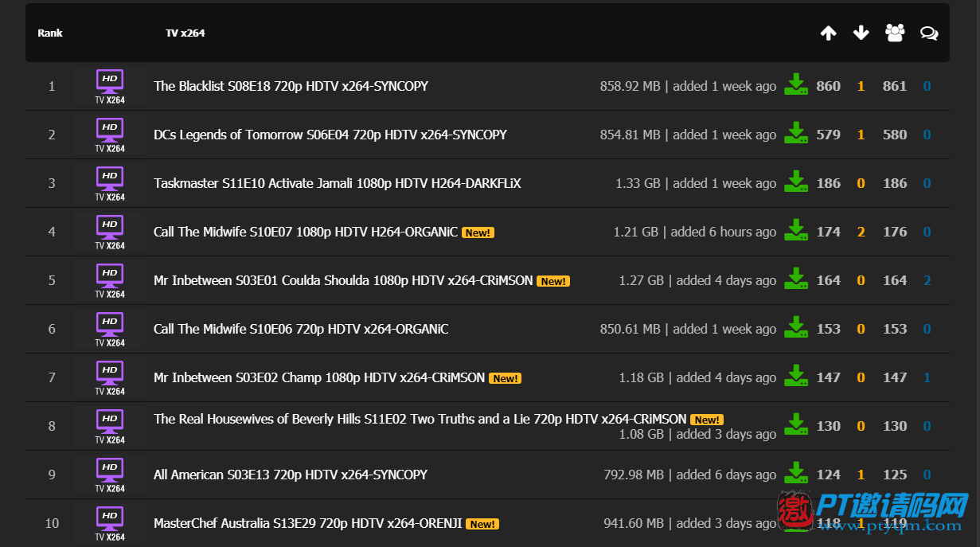Click peers count 153 on Call The Midwife S10E06
Image resolution: width=980 pixels, height=547 pixels.
coord(895,329)
